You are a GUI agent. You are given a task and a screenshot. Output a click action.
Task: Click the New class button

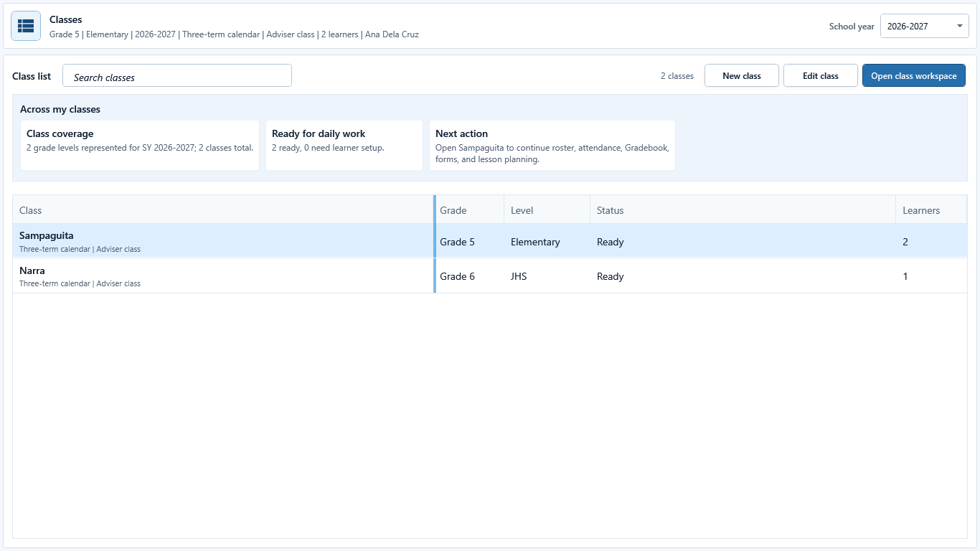coord(742,76)
